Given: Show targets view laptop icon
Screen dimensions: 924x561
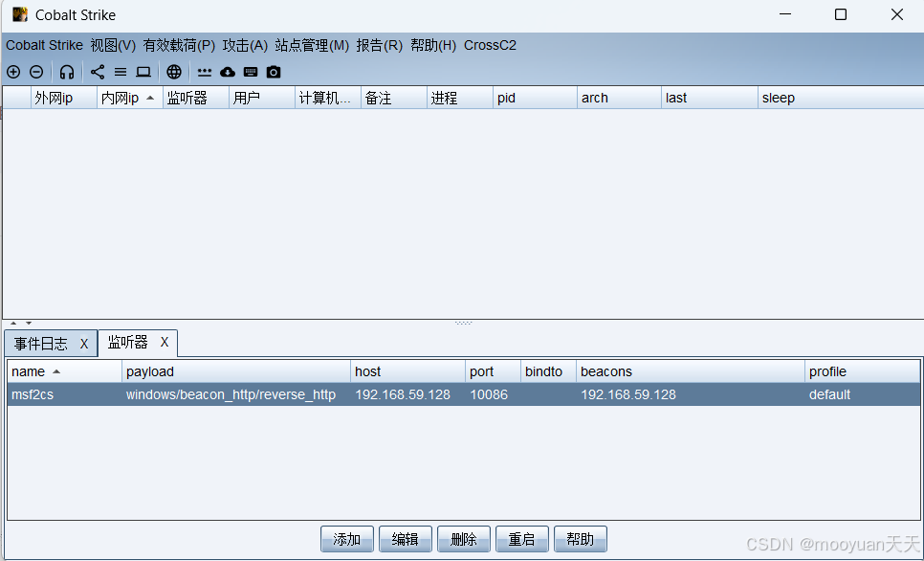Looking at the screenshot, I should click(x=143, y=72).
